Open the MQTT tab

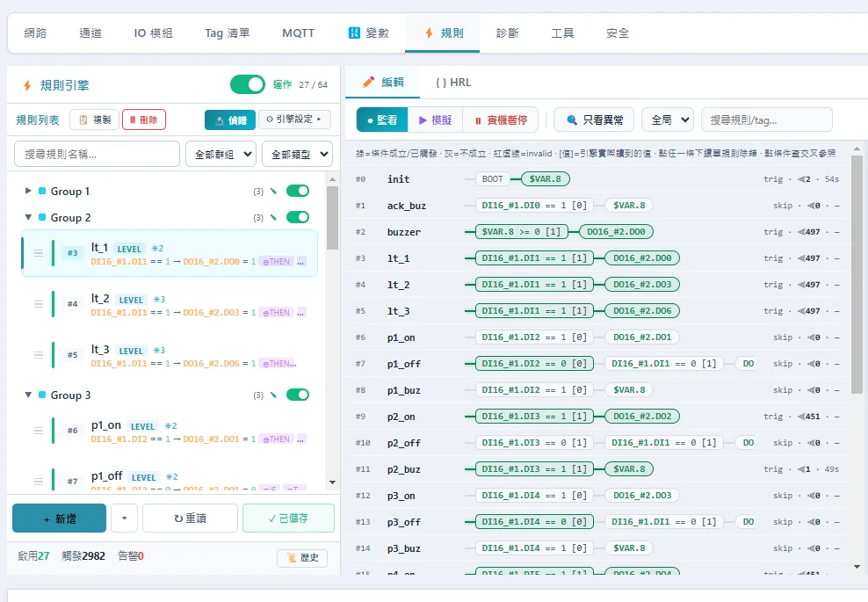tap(299, 33)
